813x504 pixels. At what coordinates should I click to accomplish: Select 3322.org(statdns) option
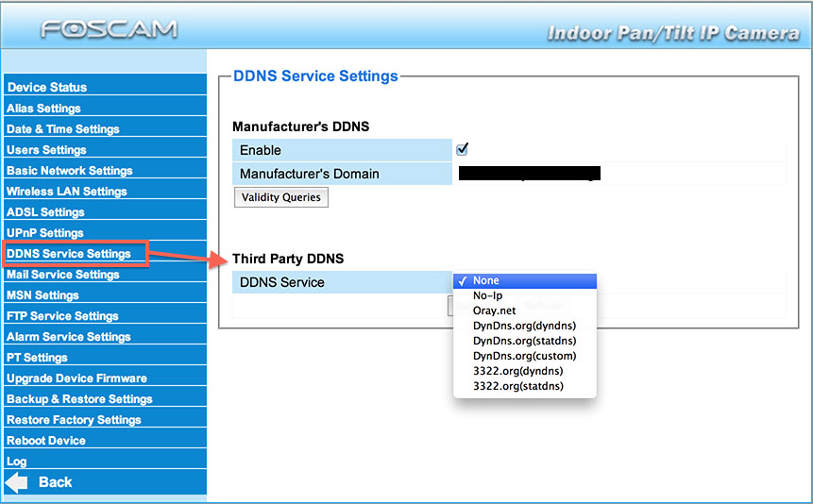tap(517, 386)
